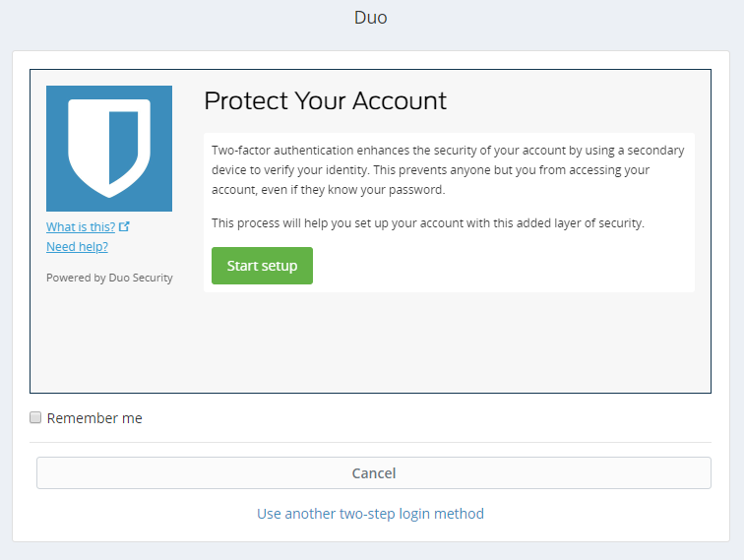
Task: Click the 'This process will help you' sentence
Action: click(428, 223)
